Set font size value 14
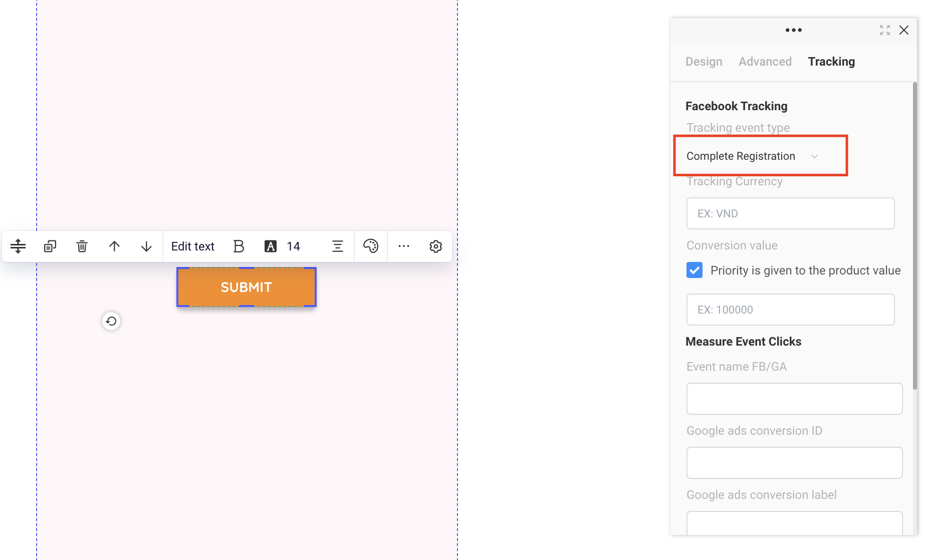Screen dimensions: 926x560 (x=294, y=246)
